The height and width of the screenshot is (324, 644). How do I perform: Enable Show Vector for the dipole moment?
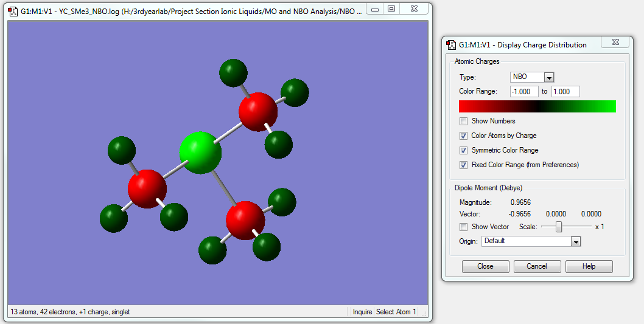pos(464,227)
